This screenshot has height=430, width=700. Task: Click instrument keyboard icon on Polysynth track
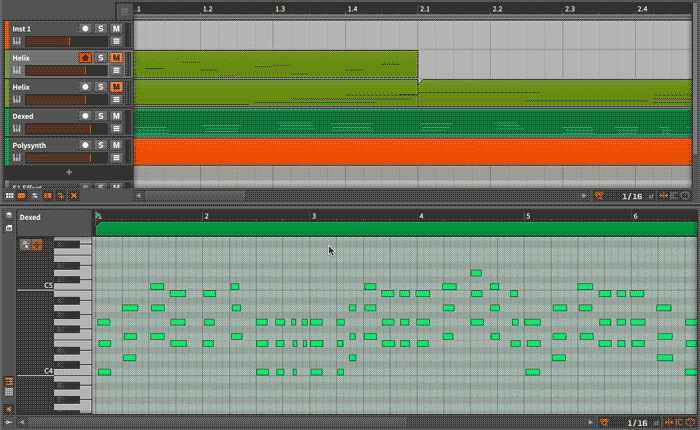[x=17, y=158]
